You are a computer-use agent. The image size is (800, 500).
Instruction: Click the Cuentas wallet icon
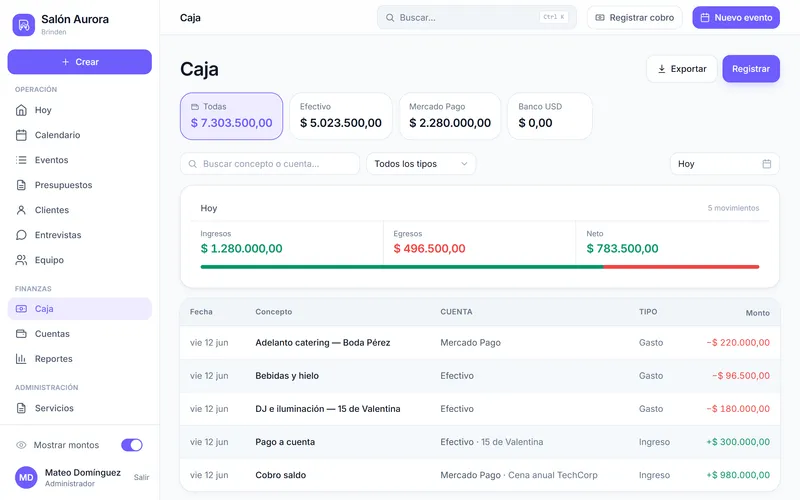point(21,334)
